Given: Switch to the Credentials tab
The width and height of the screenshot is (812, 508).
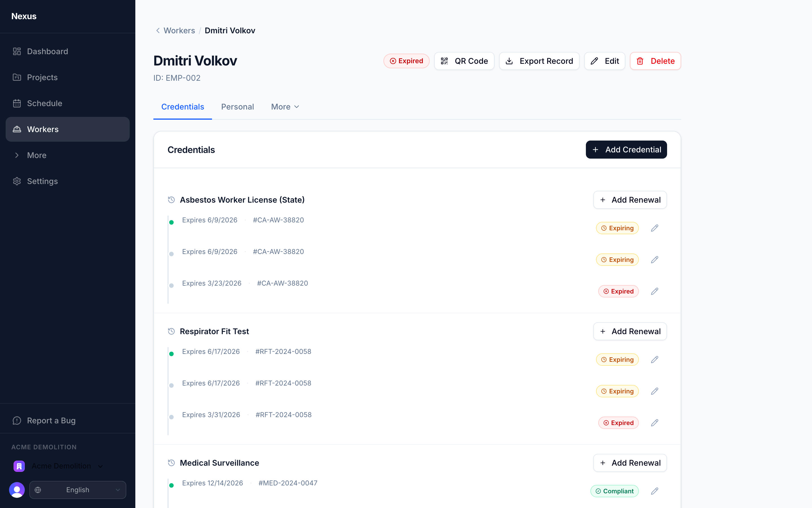Looking at the screenshot, I should coord(182,107).
